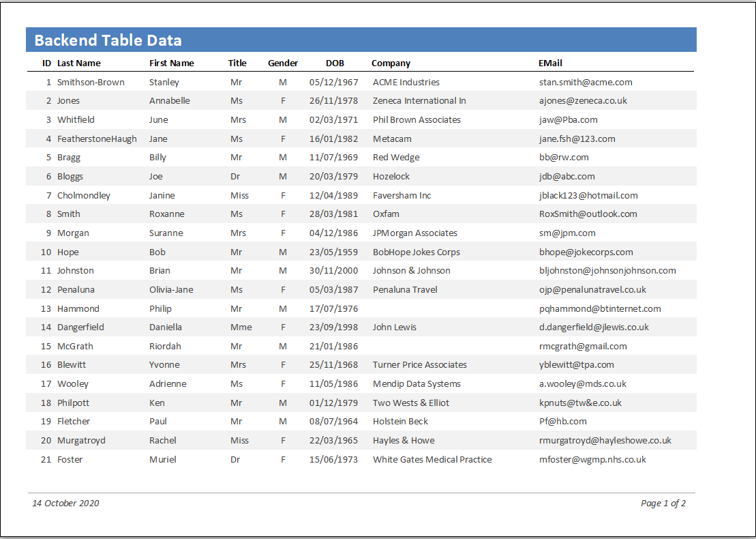This screenshot has width=756, height=539.
Task: Select last name 'Johnston'
Action: point(75,271)
